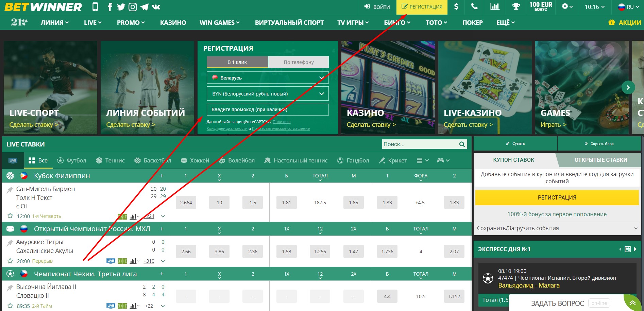Screen dimensions: 644x311
Task: Filter live bets by Гандбол
Action: (353, 160)
